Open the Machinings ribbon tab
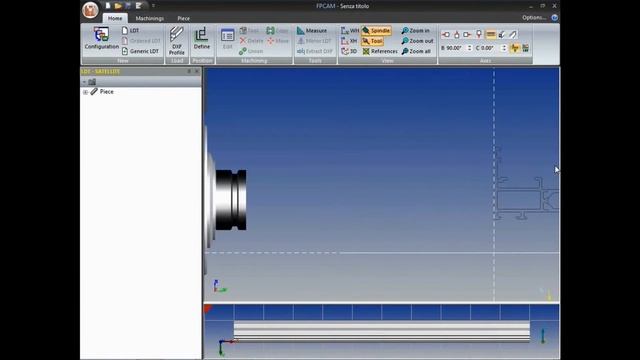 tap(149, 18)
